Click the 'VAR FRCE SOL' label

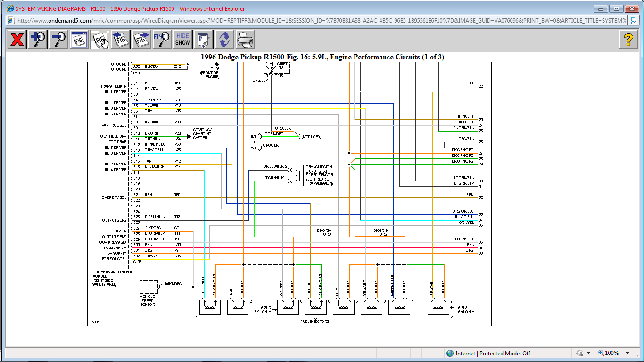click(114, 125)
